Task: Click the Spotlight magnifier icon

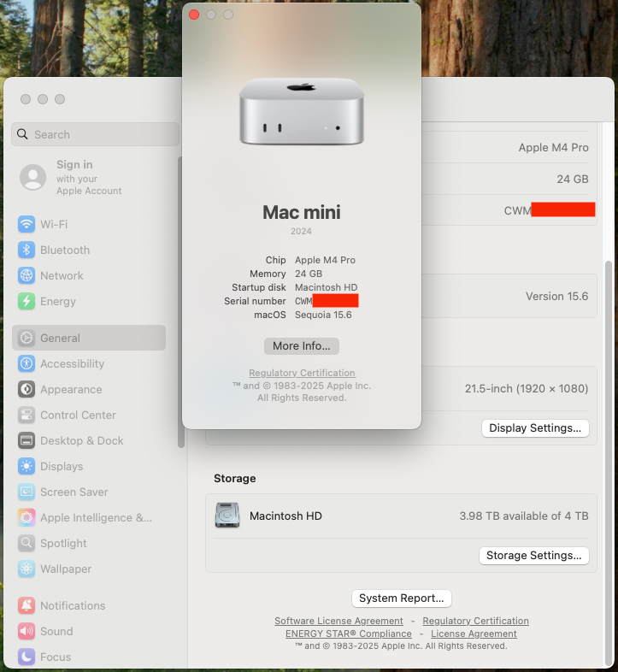Action: [26, 543]
